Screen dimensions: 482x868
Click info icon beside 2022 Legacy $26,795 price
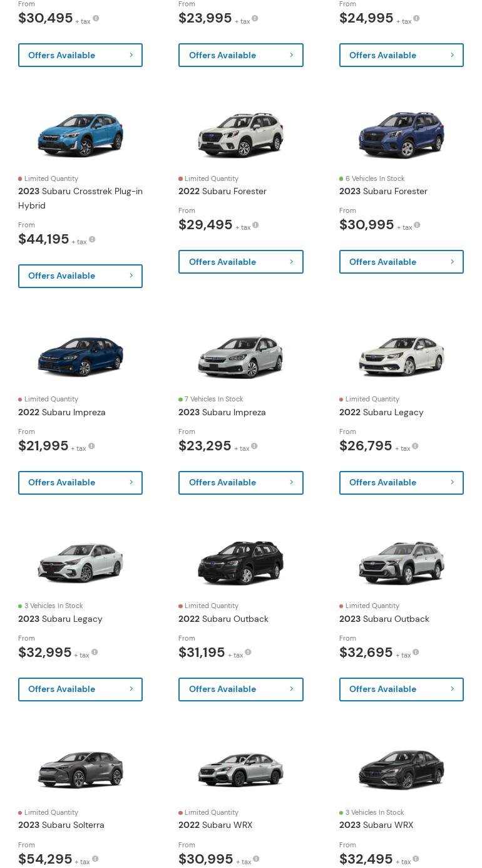pyautogui.click(x=415, y=446)
